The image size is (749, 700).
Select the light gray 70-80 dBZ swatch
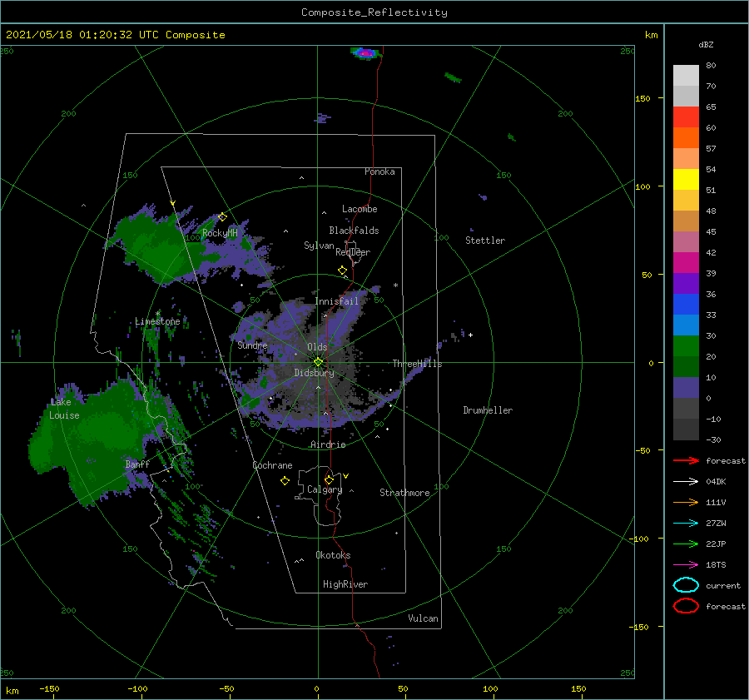pyautogui.click(x=686, y=76)
